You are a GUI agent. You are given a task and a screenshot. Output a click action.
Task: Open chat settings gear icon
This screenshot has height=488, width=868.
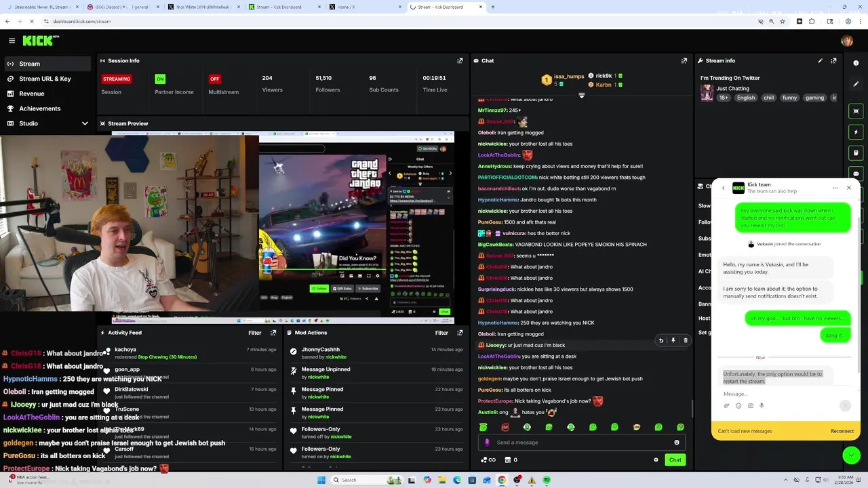click(656, 460)
